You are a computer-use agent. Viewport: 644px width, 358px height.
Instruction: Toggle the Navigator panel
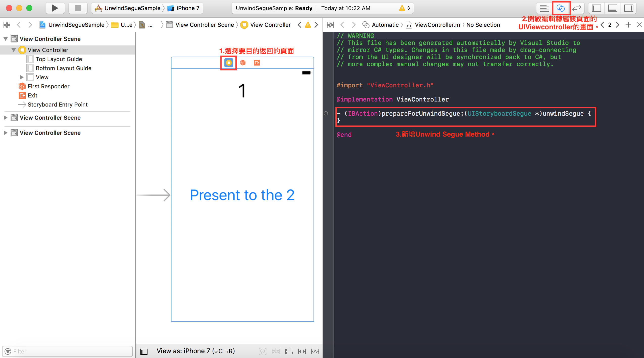pyautogui.click(x=597, y=8)
